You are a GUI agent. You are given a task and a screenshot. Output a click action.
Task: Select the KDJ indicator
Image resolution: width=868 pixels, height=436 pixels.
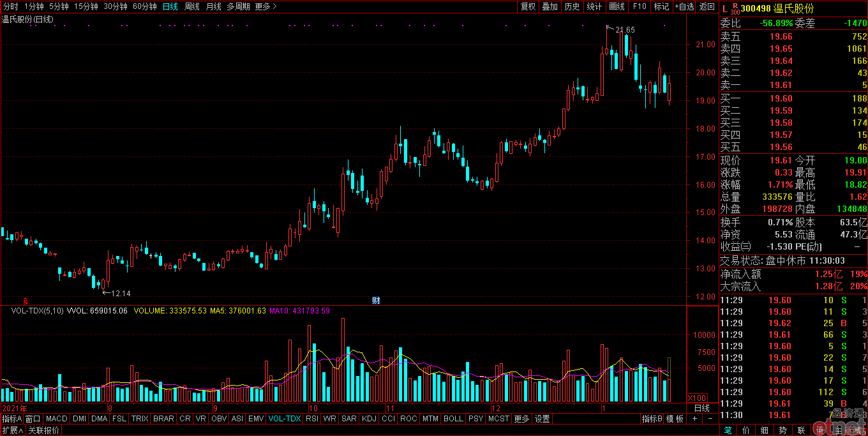[370, 419]
